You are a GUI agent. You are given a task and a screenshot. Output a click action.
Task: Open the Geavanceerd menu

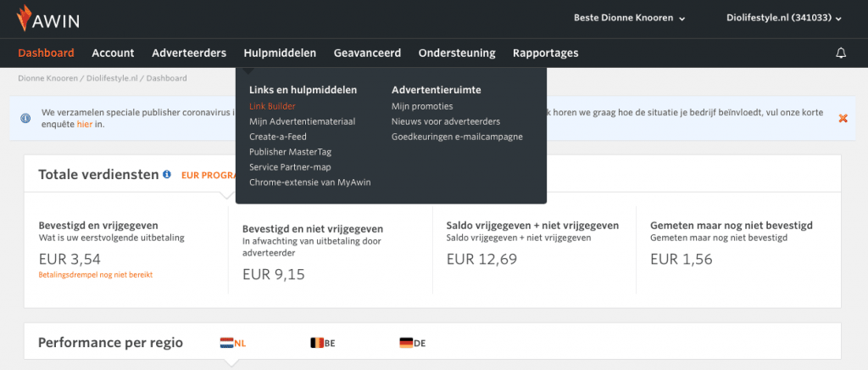tap(368, 53)
